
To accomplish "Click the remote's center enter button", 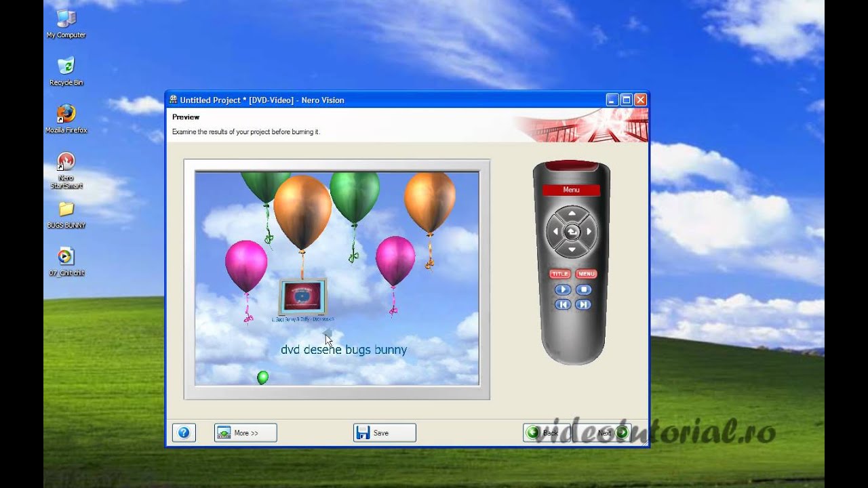I will (x=572, y=232).
